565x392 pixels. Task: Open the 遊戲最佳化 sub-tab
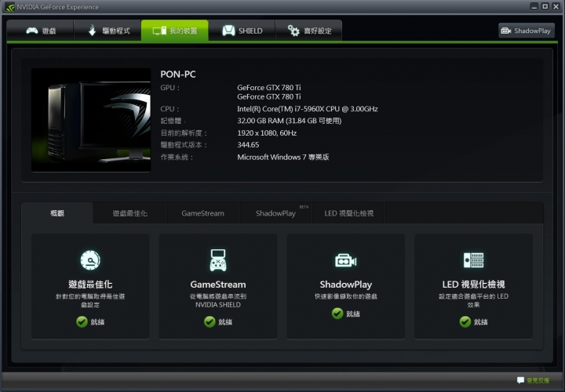[x=130, y=213]
